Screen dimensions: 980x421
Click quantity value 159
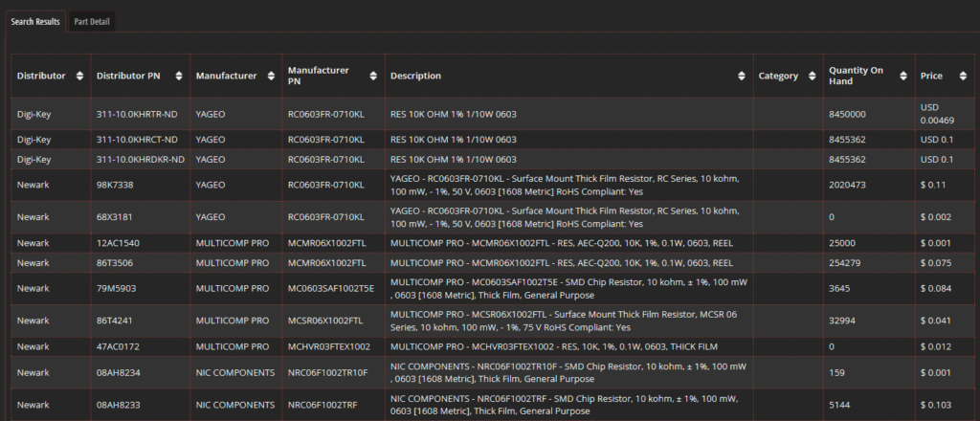(x=836, y=373)
